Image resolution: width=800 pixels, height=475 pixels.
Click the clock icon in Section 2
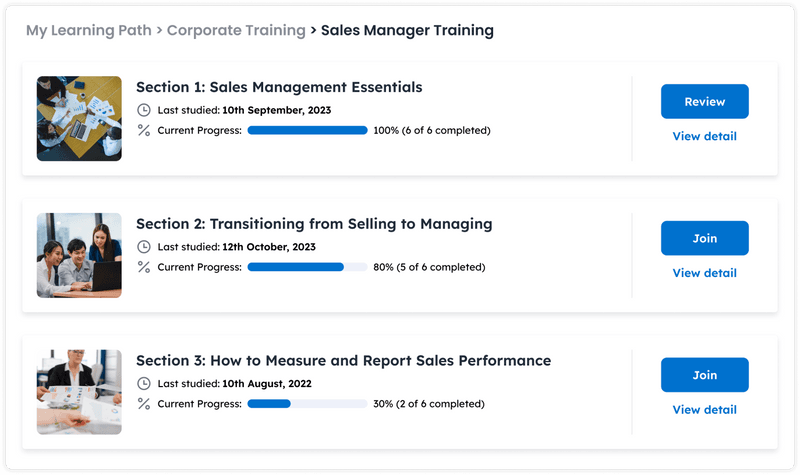(144, 247)
